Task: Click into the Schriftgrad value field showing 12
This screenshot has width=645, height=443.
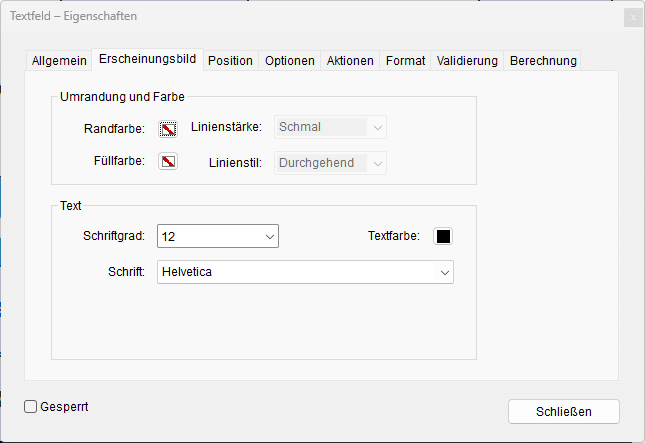Action: pos(210,237)
